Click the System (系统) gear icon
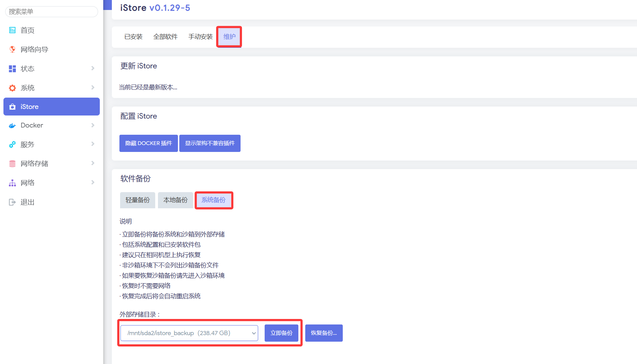 [12, 88]
